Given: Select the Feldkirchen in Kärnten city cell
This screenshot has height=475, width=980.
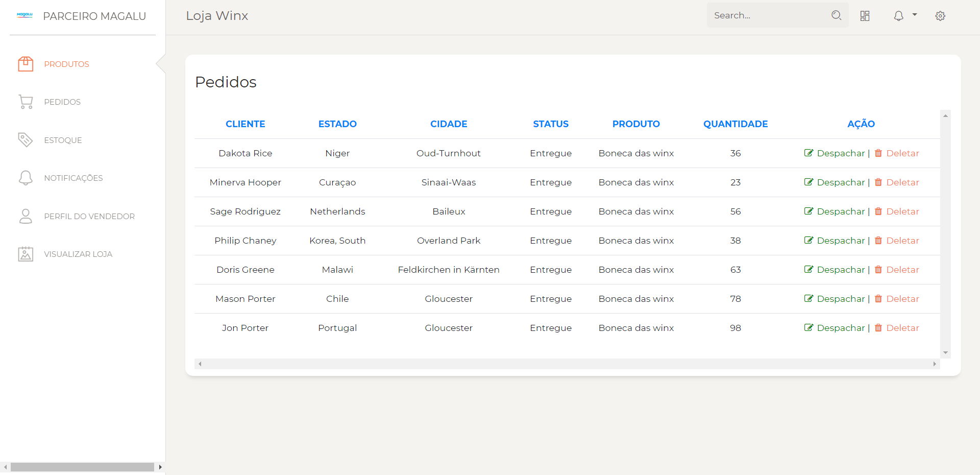Looking at the screenshot, I should pyautogui.click(x=449, y=270).
